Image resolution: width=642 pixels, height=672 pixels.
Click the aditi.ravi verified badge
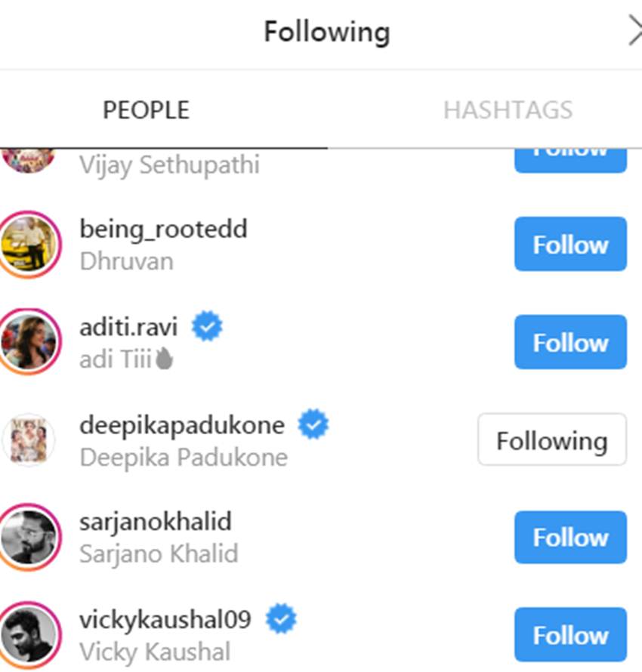[208, 326]
